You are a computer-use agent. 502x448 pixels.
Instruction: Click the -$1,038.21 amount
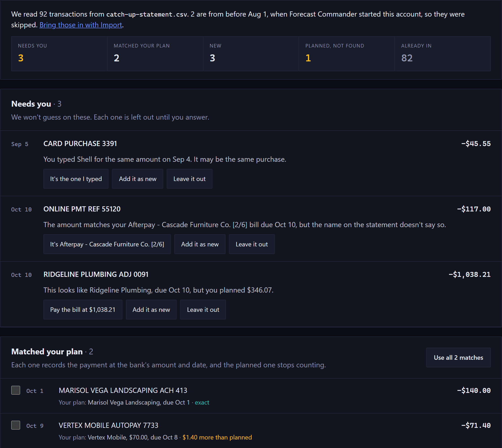(470, 275)
